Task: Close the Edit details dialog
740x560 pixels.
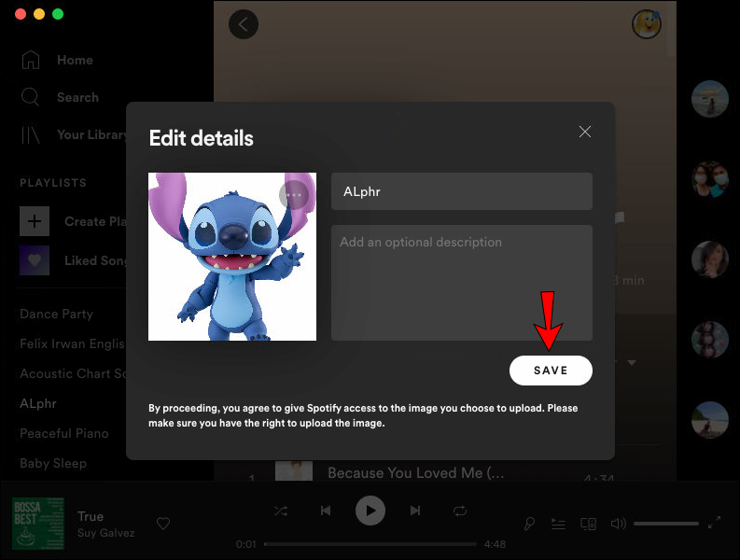Action: click(585, 132)
